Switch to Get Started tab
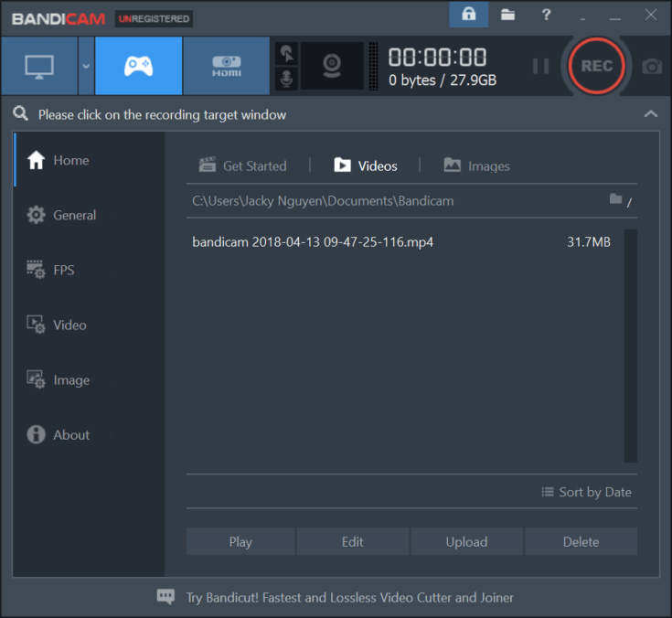Viewport: 672px width, 618px height. pyautogui.click(x=242, y=165)
